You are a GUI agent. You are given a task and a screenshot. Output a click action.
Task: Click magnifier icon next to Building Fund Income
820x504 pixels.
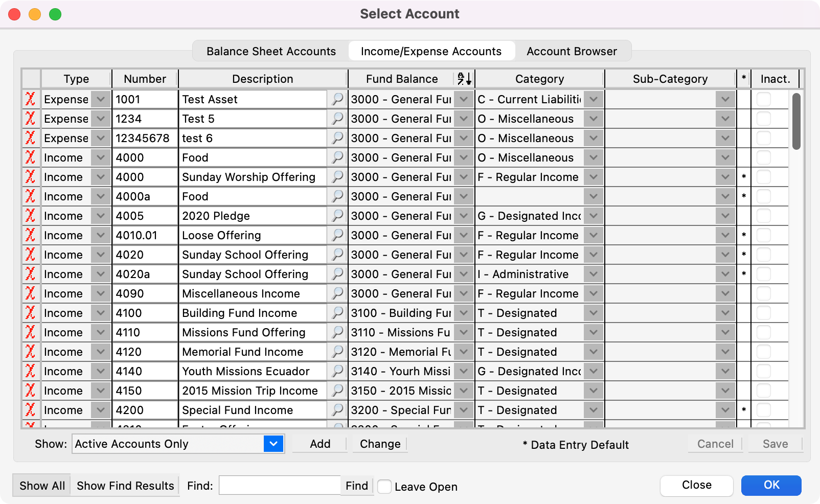(337, 313)
